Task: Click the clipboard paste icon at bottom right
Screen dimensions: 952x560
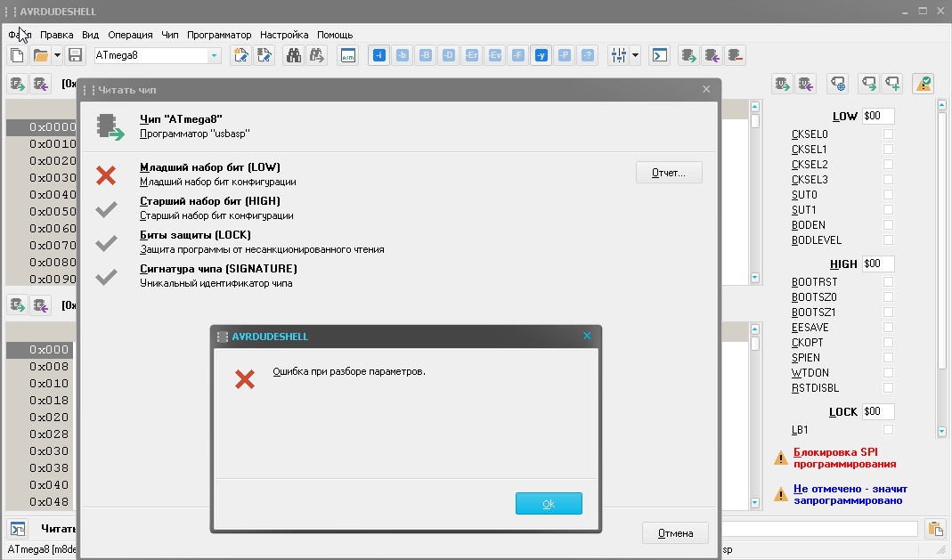Action: point(936,529)
